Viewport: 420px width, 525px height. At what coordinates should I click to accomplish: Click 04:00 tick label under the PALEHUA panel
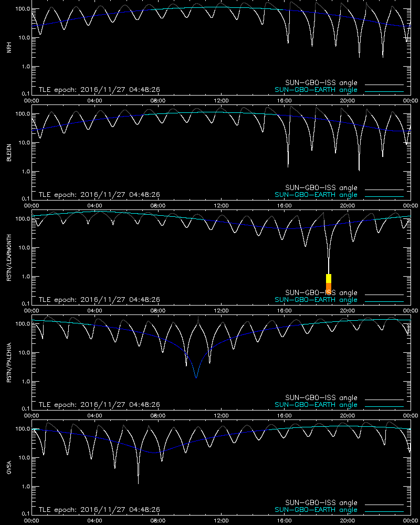[95, 415]
